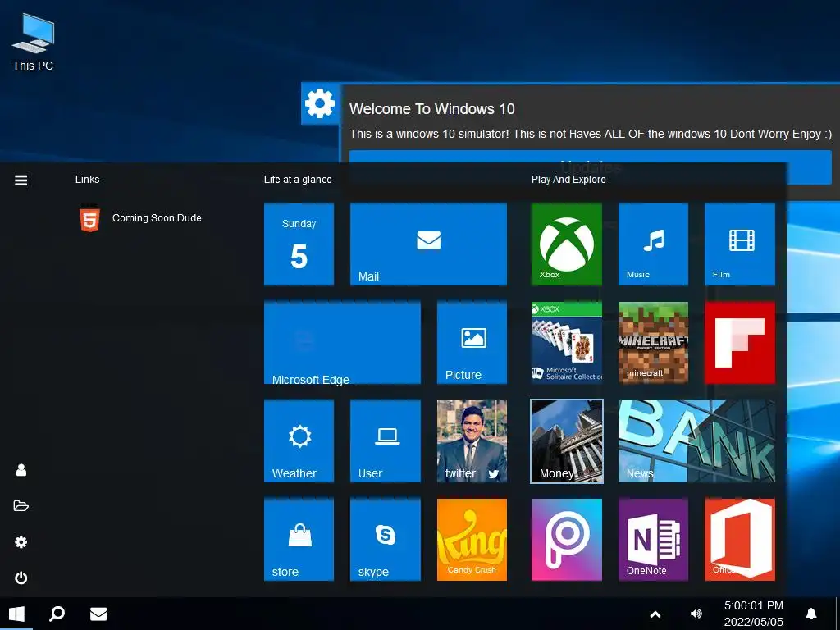Open the red Flipboard tile
The width and height of the screenshot is (840, 630).
point(739,343)
